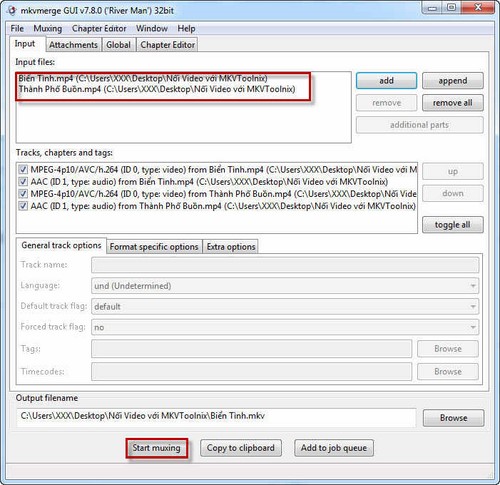Open Format specific options tab
Image resolution: width=500 pixels, height=485 pixels.
click(154, 247)
